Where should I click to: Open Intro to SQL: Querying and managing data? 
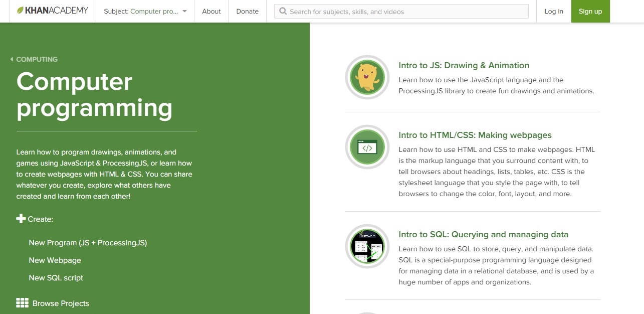click(x=484, y=234)
